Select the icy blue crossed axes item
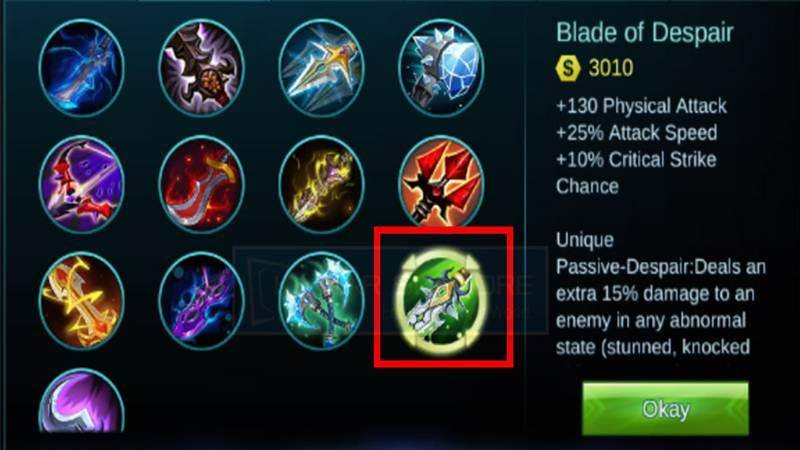This screenshot has width=800, height=450. pyautogui.click(x=321, y=301)
